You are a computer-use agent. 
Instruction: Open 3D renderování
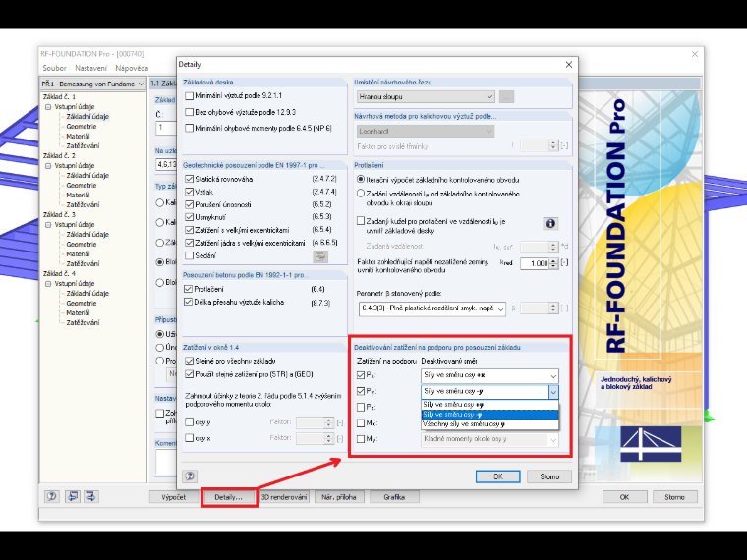(x=284, y=497)
